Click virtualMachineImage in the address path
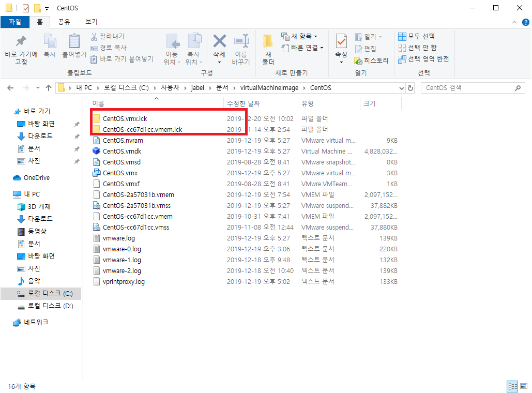This screenshot has height=393, width=532. [x=269, y=88]
